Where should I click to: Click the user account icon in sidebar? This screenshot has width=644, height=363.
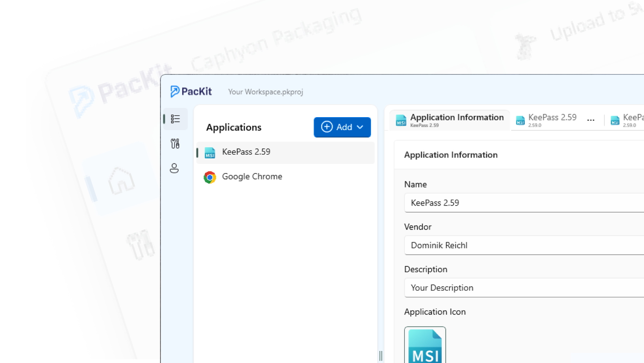pos(174,168)
